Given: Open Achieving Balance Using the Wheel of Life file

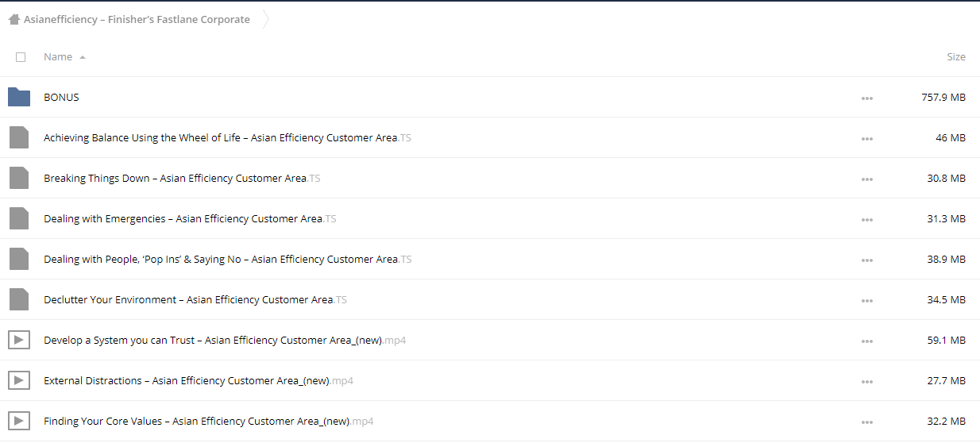Looking at the screenshot, I should click(x=227, y=137).
